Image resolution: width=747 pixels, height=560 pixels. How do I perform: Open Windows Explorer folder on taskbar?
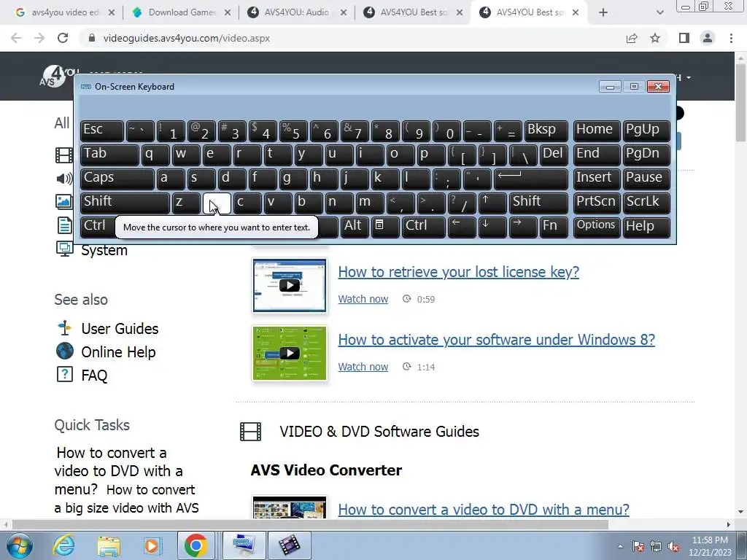coord(109,545)
